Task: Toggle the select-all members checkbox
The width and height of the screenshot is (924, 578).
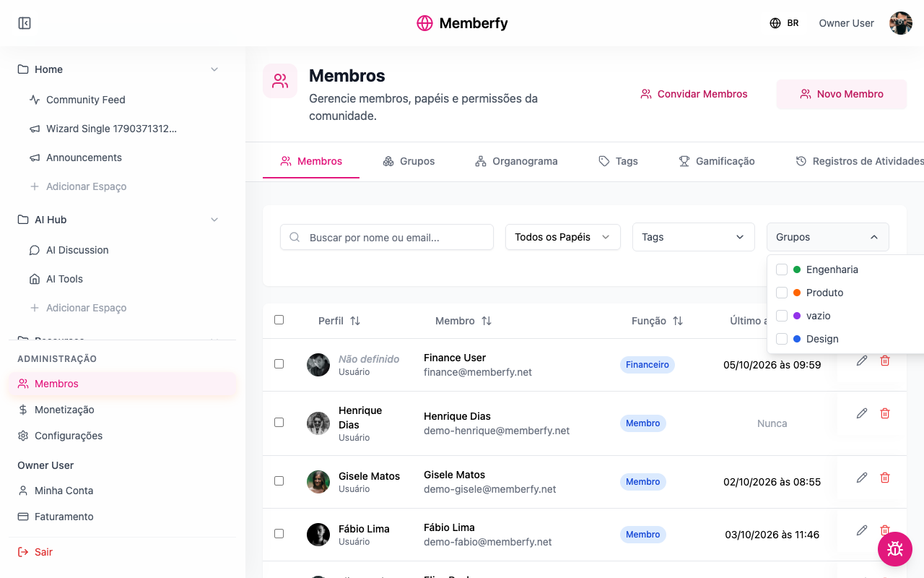Action: coord(279,320)
